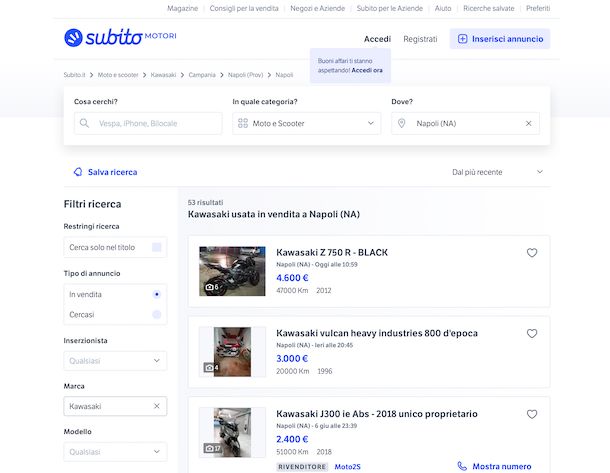Open the Dal più recente sort dropdown

point(497,172)
